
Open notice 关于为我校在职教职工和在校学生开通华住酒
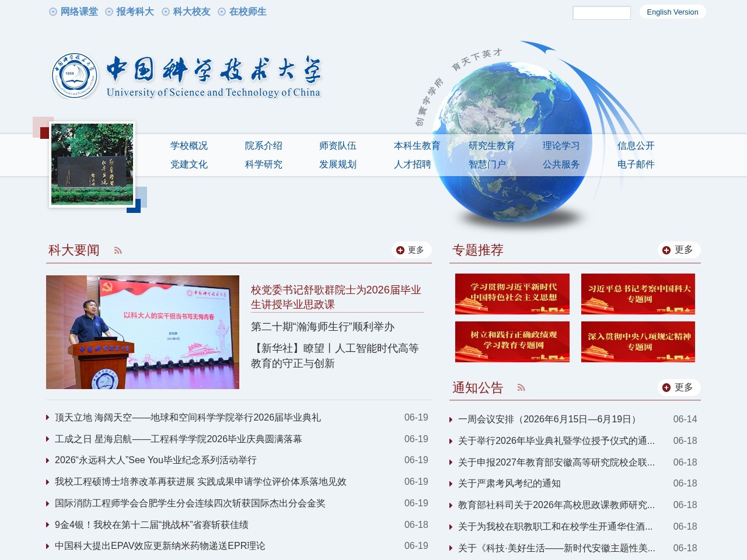click(556, 527)
